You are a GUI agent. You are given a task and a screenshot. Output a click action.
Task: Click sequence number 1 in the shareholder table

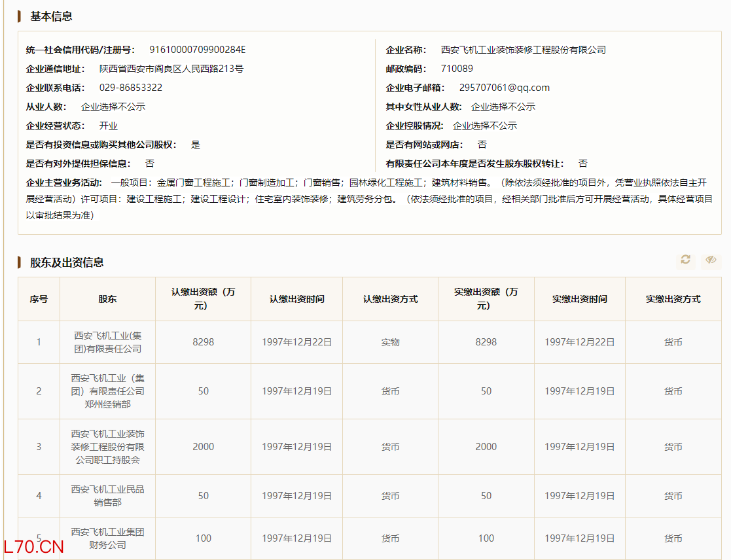pyautogui.click(x=39, y=342)
